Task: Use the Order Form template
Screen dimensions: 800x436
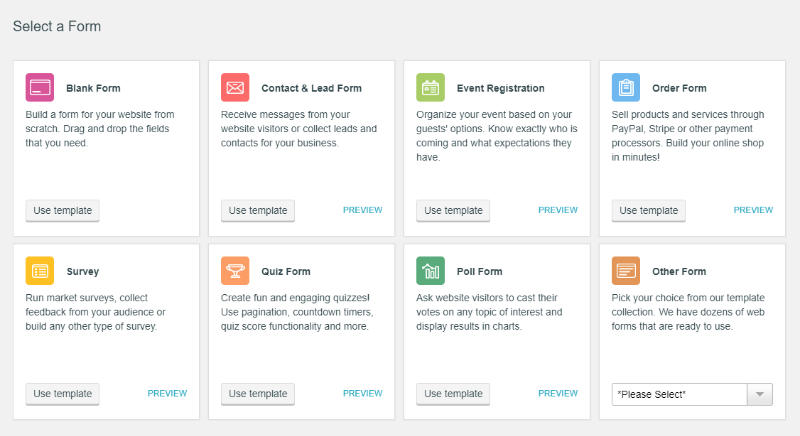Action: tap(648, 211)
